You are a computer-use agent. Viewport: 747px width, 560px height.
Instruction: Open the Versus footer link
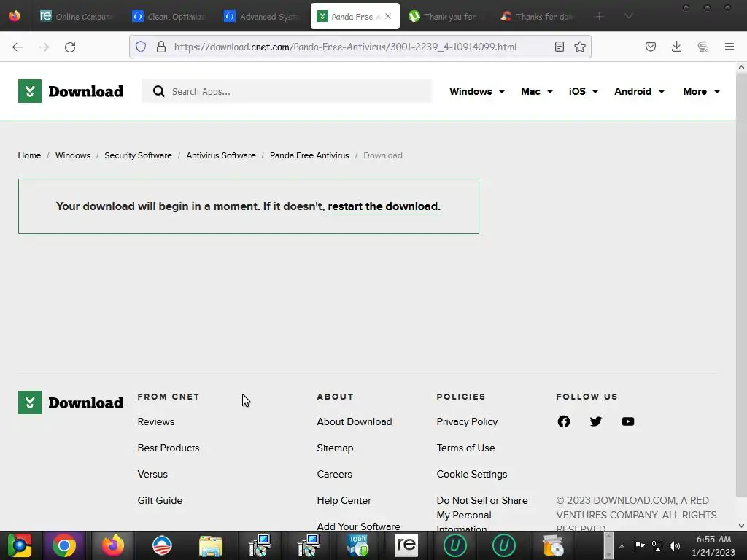(152, 474)
